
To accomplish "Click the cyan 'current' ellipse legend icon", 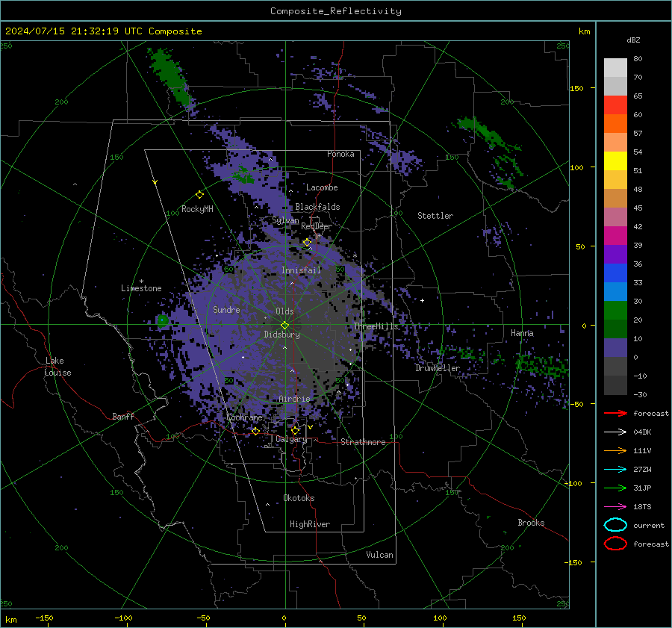I will tap(615, 525).
